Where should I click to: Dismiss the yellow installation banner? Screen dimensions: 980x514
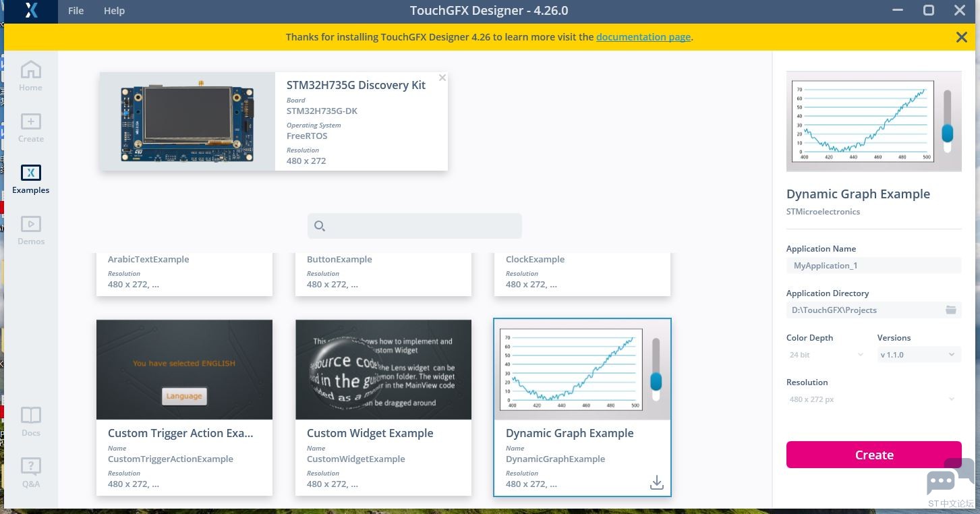[x=961, y=37]
